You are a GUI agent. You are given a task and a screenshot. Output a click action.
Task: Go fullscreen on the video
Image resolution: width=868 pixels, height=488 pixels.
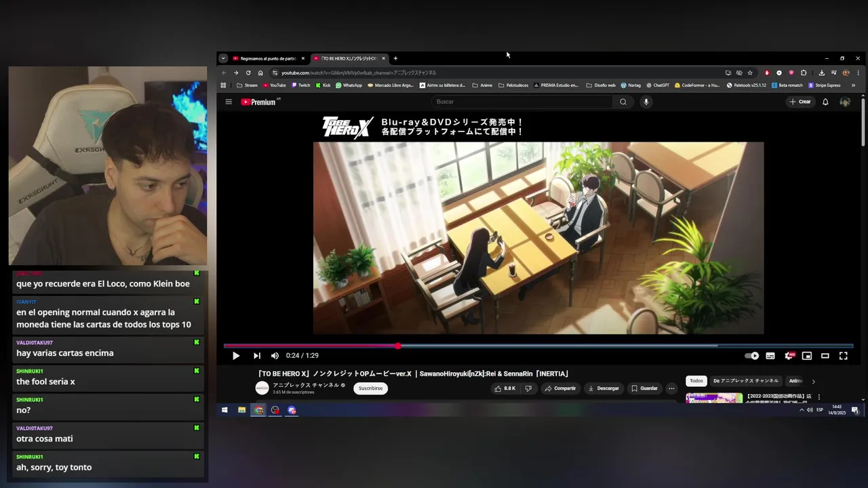pos(844,356)
